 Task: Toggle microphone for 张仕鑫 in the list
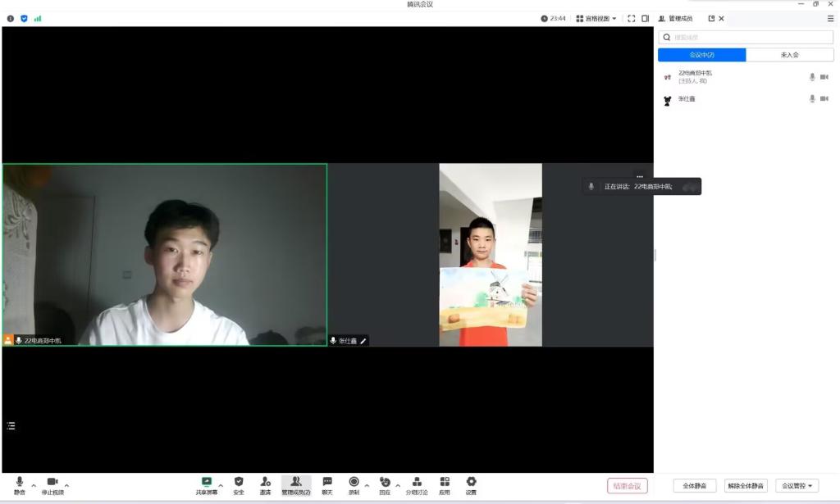(x=812, y=98)
